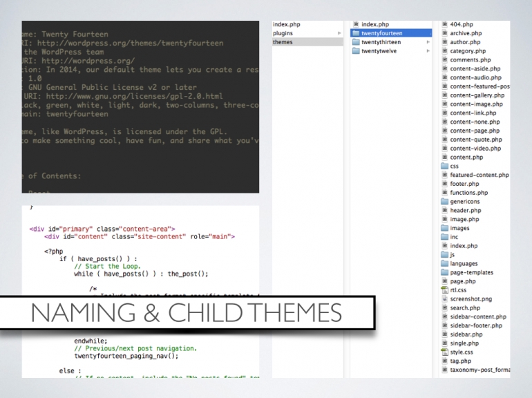Click the div id="primary" code line
The width and height of the screenshot is (532, 398).
click(102, 229)
